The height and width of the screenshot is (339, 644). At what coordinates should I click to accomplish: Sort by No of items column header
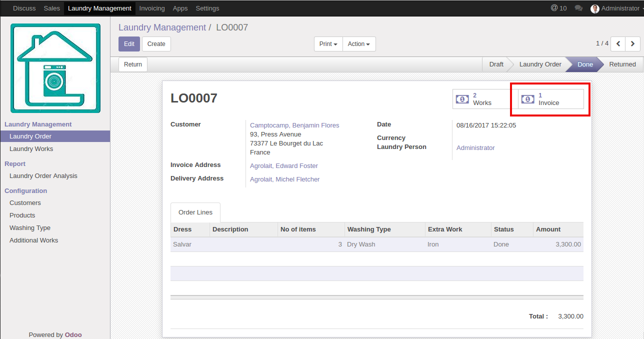311,229
